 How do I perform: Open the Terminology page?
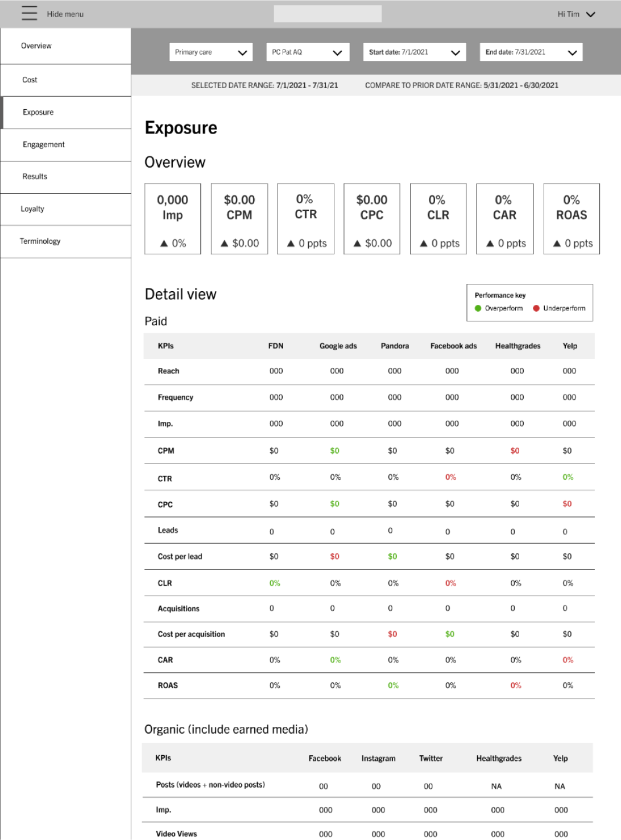click(x=65, y=242)
